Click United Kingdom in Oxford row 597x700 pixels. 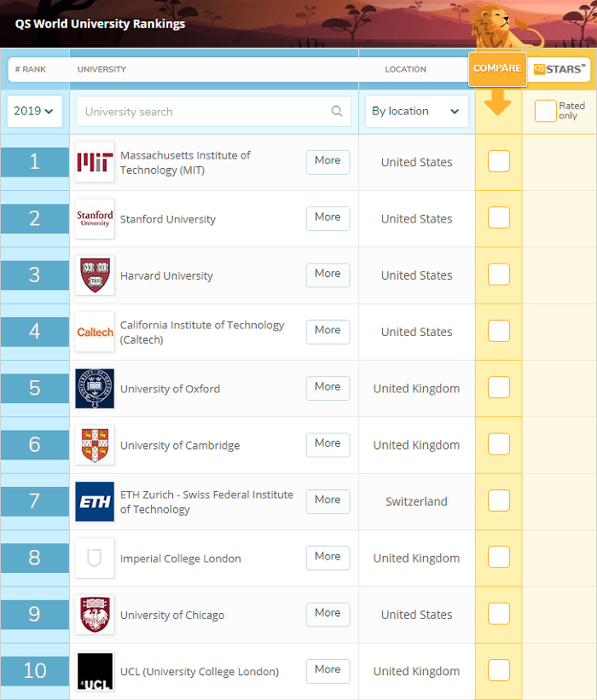pyautogui.click(x=416, y=389)
